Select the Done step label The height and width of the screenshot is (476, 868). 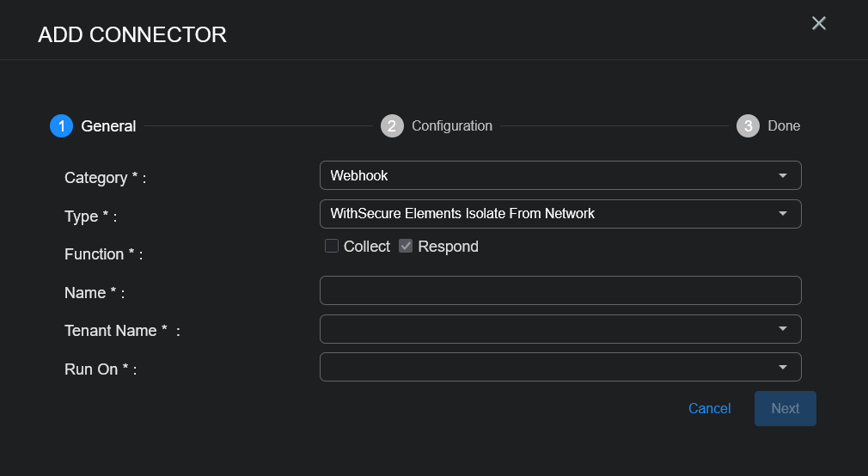[x=784, y=126]
